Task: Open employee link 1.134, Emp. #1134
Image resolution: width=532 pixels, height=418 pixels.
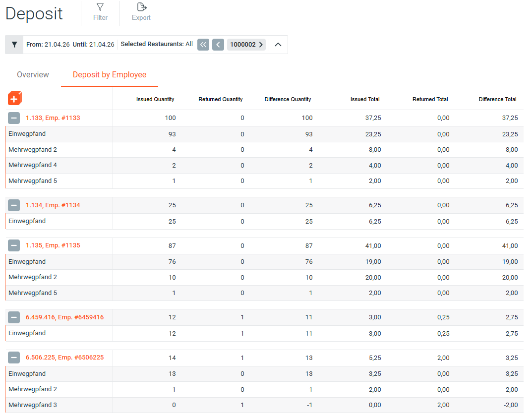Action: (x=53, y=205)
